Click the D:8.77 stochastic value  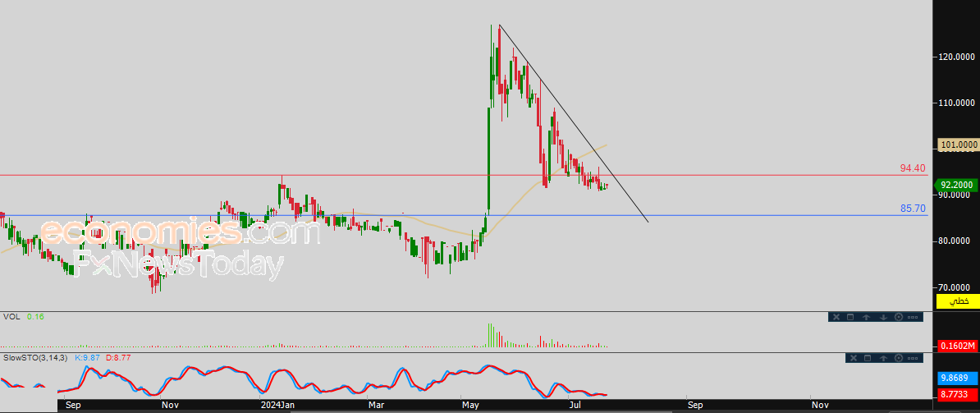pyautogui.click(x=117, y=357)
